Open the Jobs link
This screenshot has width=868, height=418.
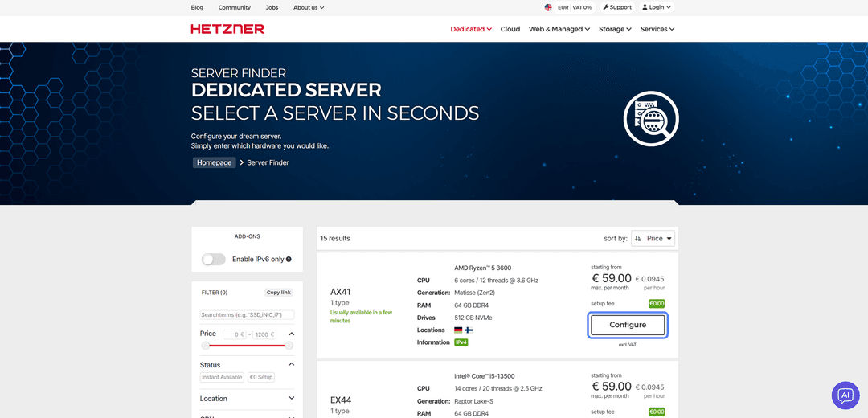pyautogui.click(x=272, y=8)
